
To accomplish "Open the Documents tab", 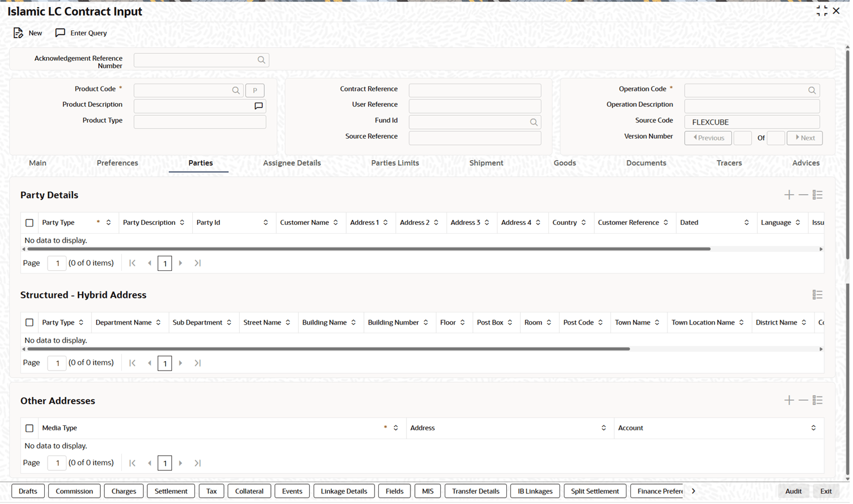I will coord(646,163).
